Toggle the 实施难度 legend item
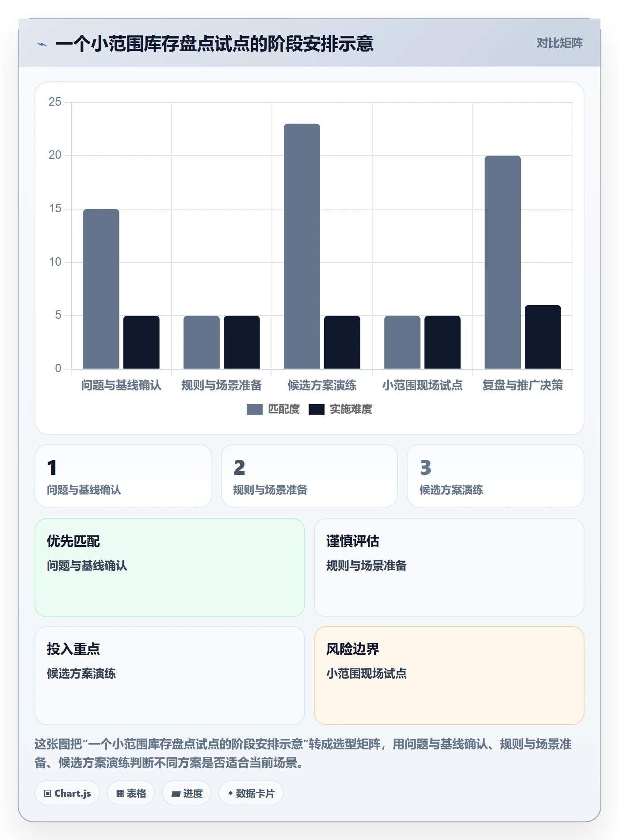The image size is (619, 840). pos(340,409)
